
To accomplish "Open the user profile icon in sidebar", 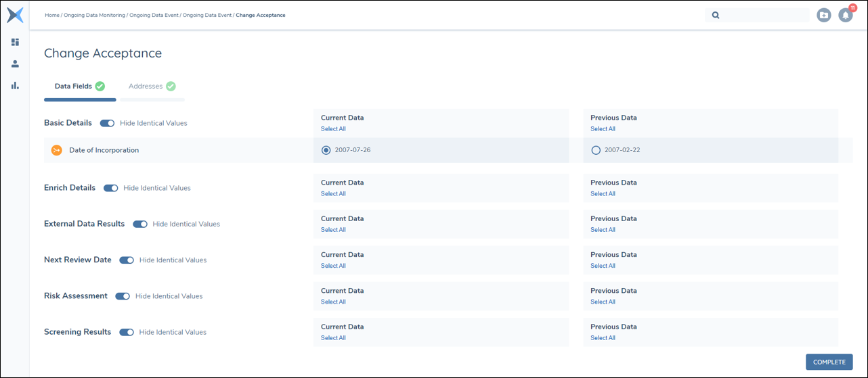I will tap(15, 64).
